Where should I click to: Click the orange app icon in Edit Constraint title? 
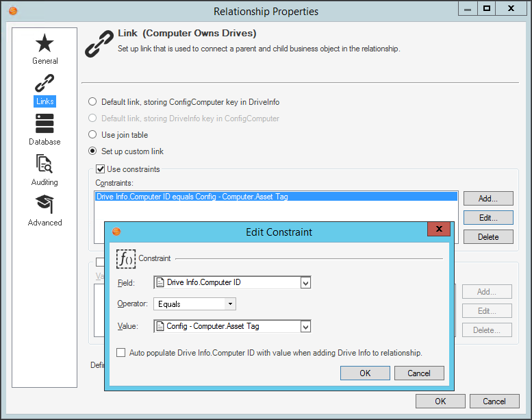tap(116, 232)
